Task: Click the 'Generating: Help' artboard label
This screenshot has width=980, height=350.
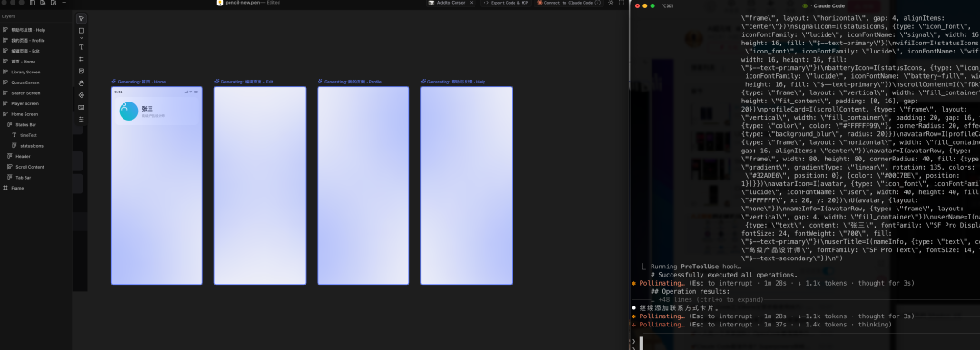Action: 453,82
